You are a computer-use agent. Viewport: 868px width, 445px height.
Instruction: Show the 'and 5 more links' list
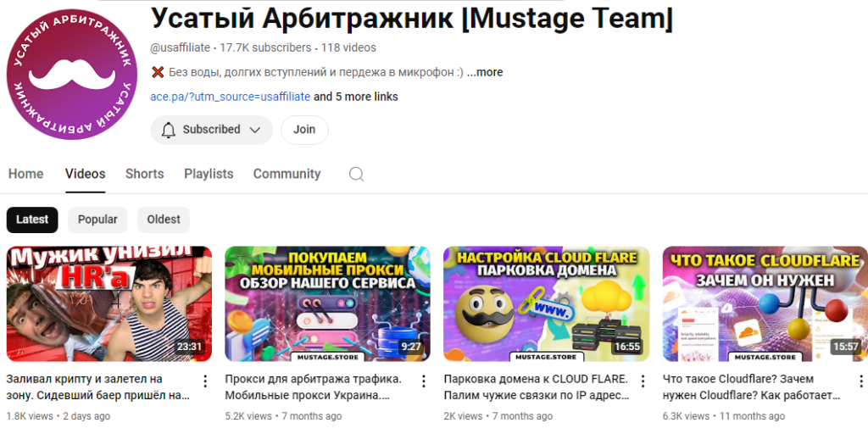tap(356, 97)
